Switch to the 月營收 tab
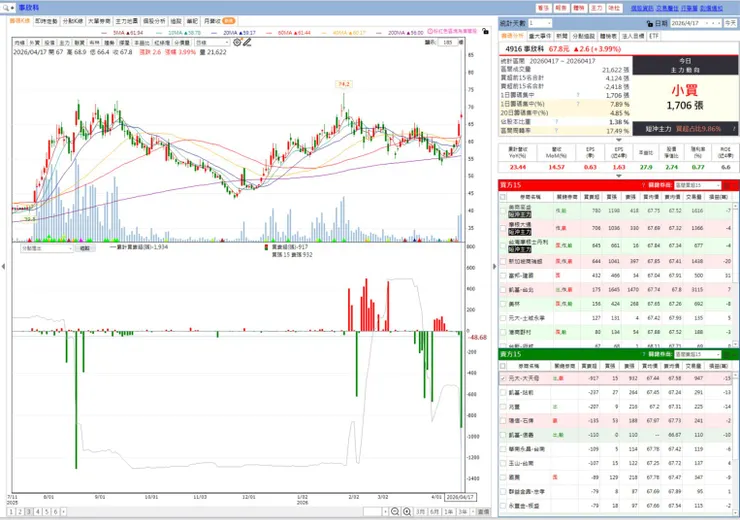This screenshot has height=520, width=740. pyautogui.click(x=219, y=21)
